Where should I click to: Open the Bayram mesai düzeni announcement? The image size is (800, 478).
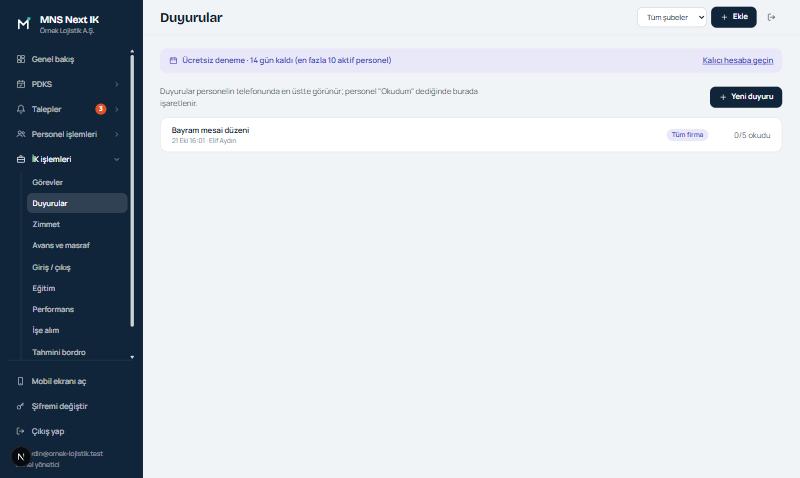click(471, 135)
